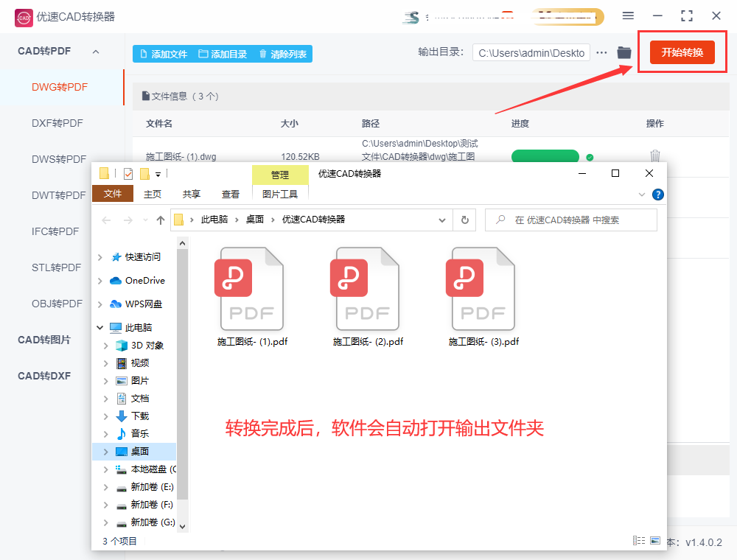
Task: Select DWT转PDF in the sidebar
Action: tap(59, 195)
